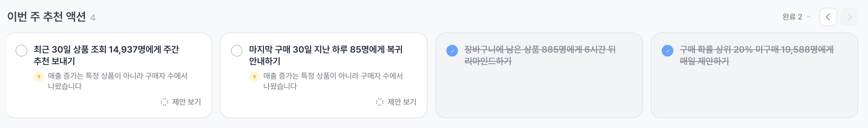Click the strikethrough 장바구니에 남은 상품 885명 title
The height and width of the screenshot is (128, 868).
pos(540,55)
